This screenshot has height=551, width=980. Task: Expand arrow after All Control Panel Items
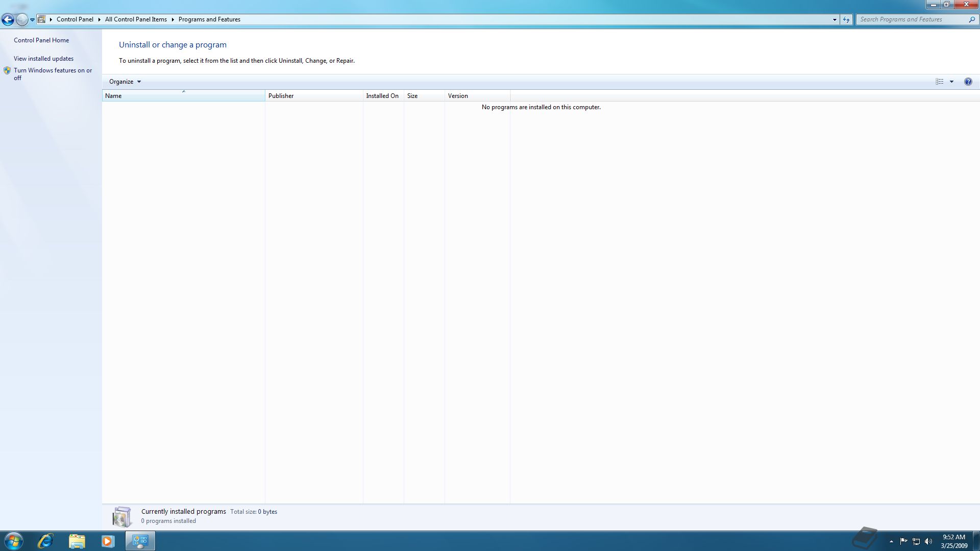click(173, 19)
